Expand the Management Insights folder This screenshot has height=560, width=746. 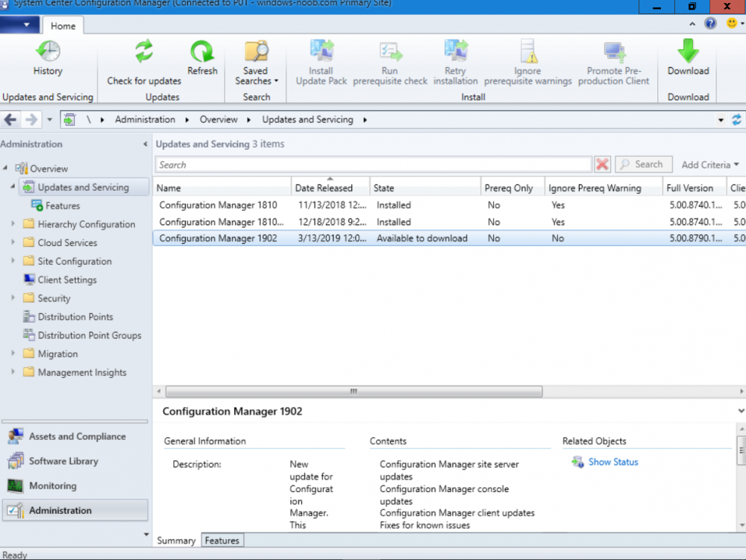[x=13, y=372]
